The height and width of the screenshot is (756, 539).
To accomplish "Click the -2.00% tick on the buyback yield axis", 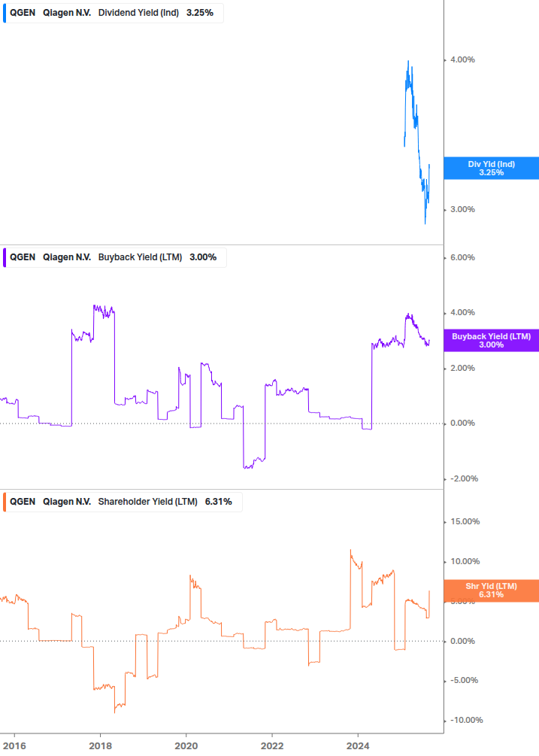I will 465,478.
